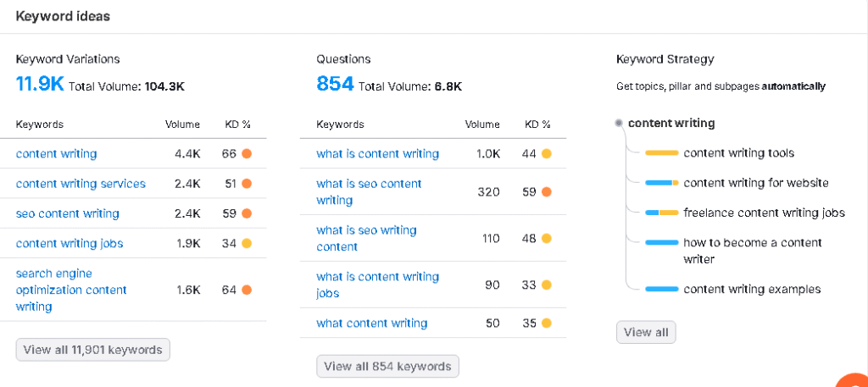Click orange KD dot for 'content writing'
This screenshot has width=868, height=387.
pyautogui.click(x=247, y=153)
